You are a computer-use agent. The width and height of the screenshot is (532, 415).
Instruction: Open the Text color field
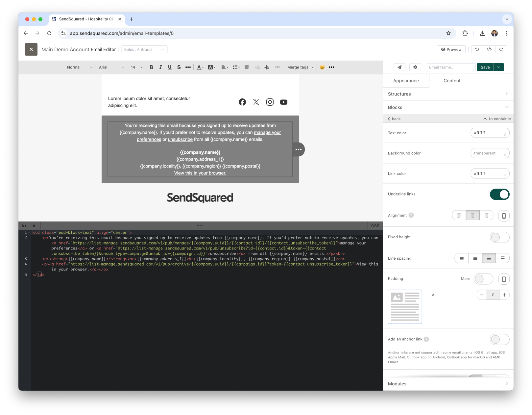coord(490,133)
